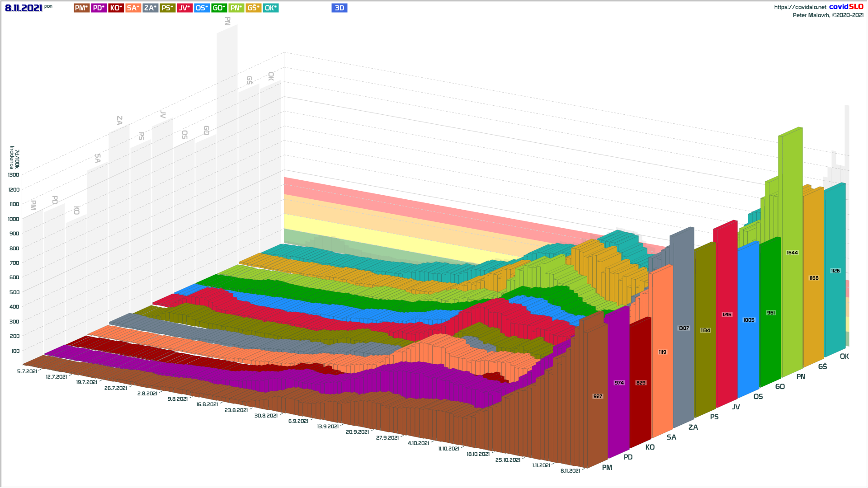The height and width of the screenshot is (488, 868).
Task: Select the PS* olive legend swatch
Action: click(x=167, y=8)
